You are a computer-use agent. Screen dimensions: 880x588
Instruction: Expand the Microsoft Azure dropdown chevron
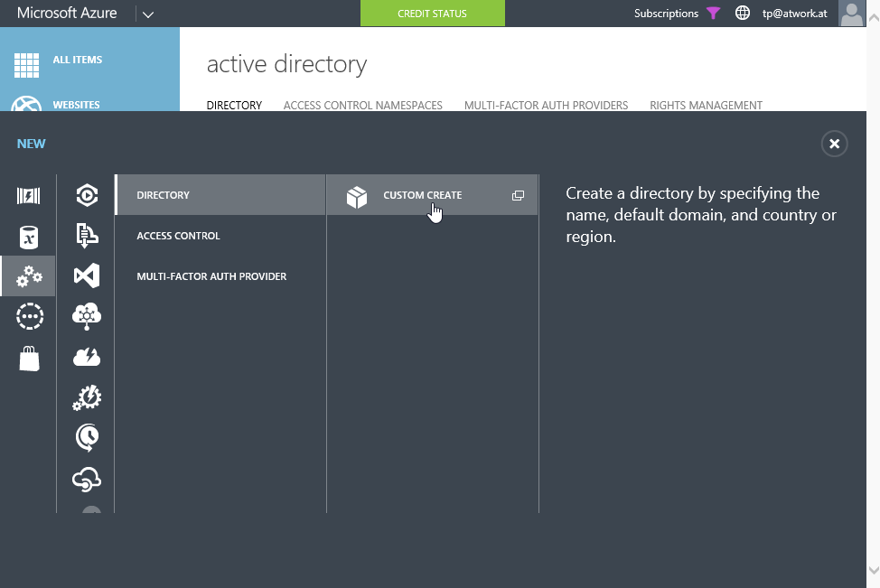coord(148,14)
